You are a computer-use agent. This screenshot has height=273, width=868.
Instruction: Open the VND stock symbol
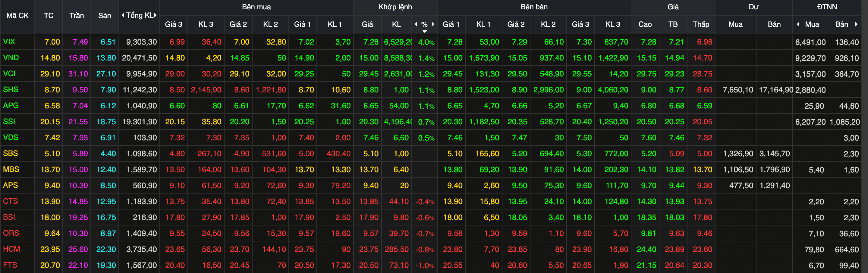tap(11, 57)
